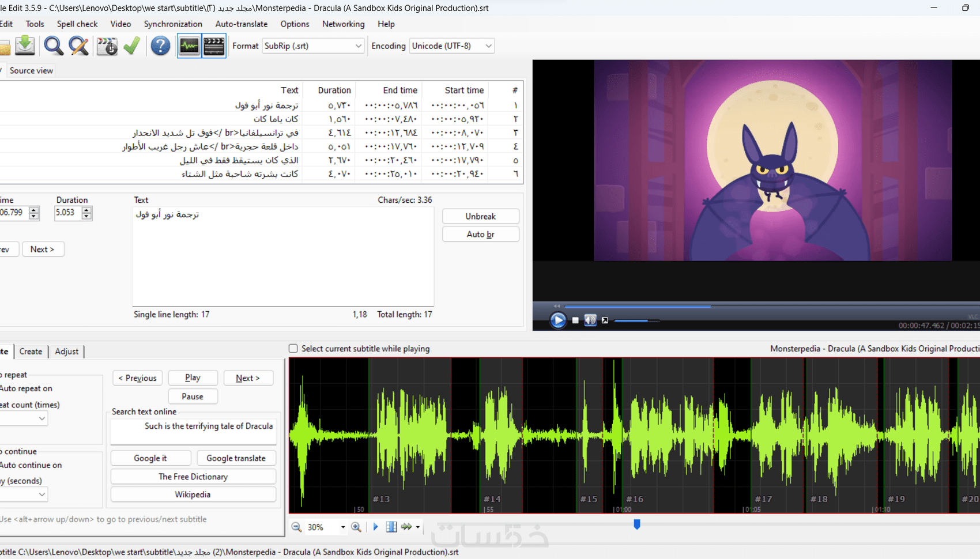Click Next > beside the text editor

pyautogui.click(x=42, y=249)
